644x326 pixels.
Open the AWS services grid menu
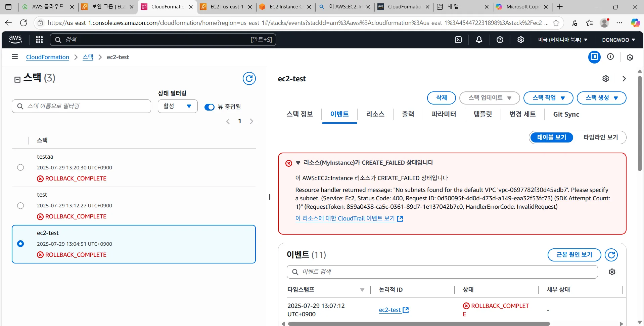point(39,40)
